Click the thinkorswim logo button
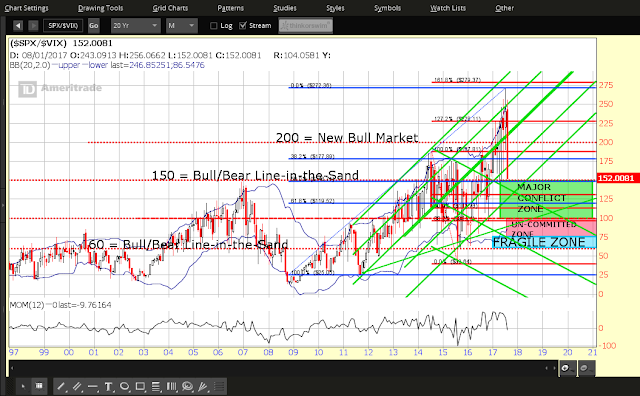Screen dimensions: 640x396 (306, 26)
